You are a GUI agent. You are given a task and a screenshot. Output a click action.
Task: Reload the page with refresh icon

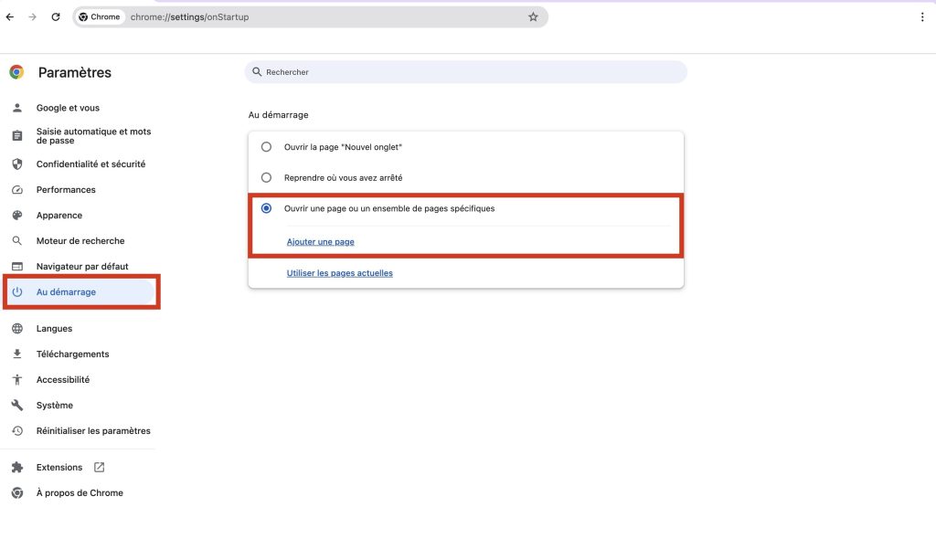pyautogui.click(x=56, y=16)
